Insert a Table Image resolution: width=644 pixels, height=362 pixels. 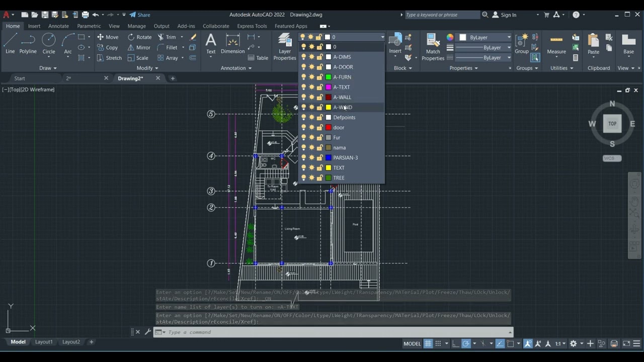(x=258, y=58)
